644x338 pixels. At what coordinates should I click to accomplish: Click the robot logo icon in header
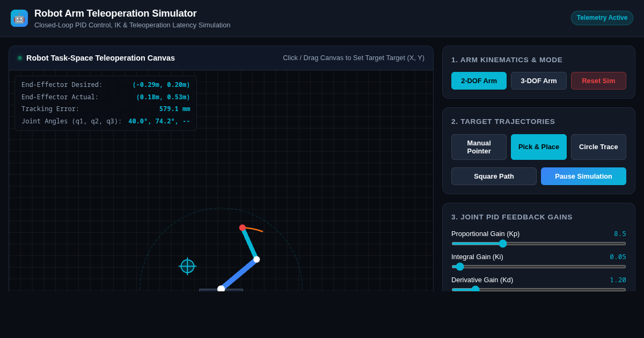19,18
